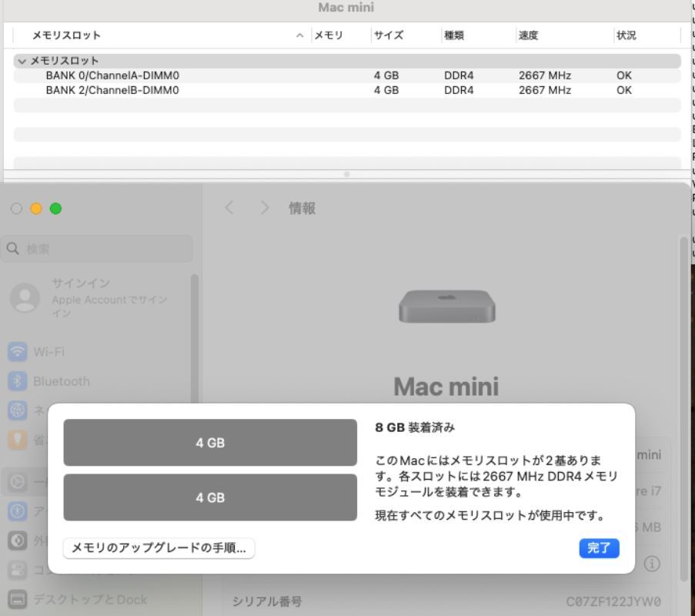Screen dimensions: 695x616
Task: Click the info (i) icon in the hardware panel
Action: tap(652, 564)
